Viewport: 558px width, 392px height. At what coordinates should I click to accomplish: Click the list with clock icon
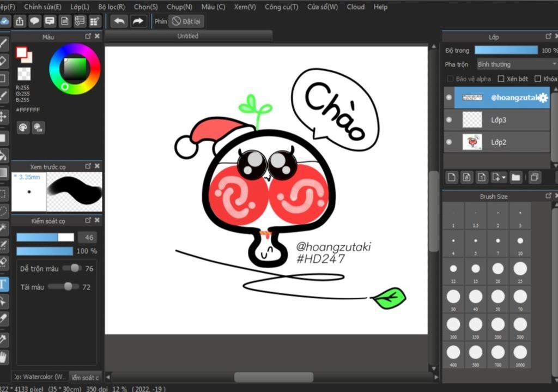tap(80, 21)
